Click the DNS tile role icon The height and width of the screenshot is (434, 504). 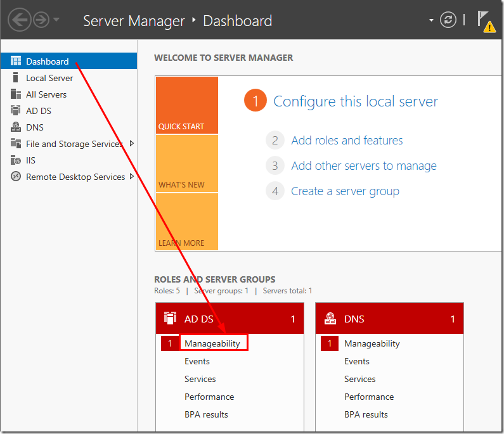(x=330, y=318)
